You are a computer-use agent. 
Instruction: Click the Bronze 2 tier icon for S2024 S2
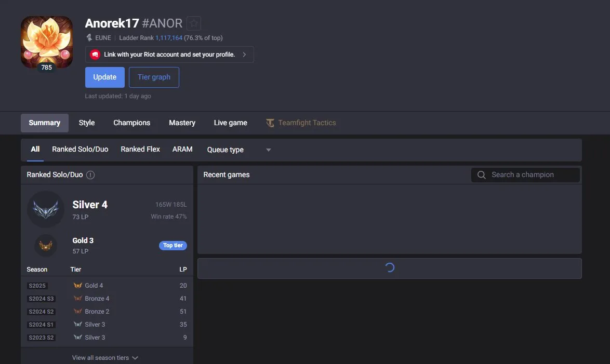tap(78, 311)
